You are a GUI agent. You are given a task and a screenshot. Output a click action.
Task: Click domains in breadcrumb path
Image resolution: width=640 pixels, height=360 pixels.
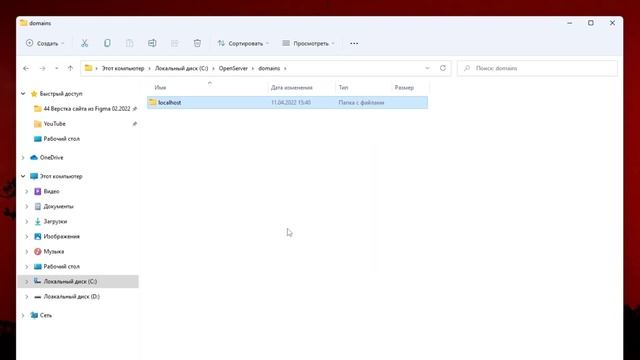click(269, 68)
